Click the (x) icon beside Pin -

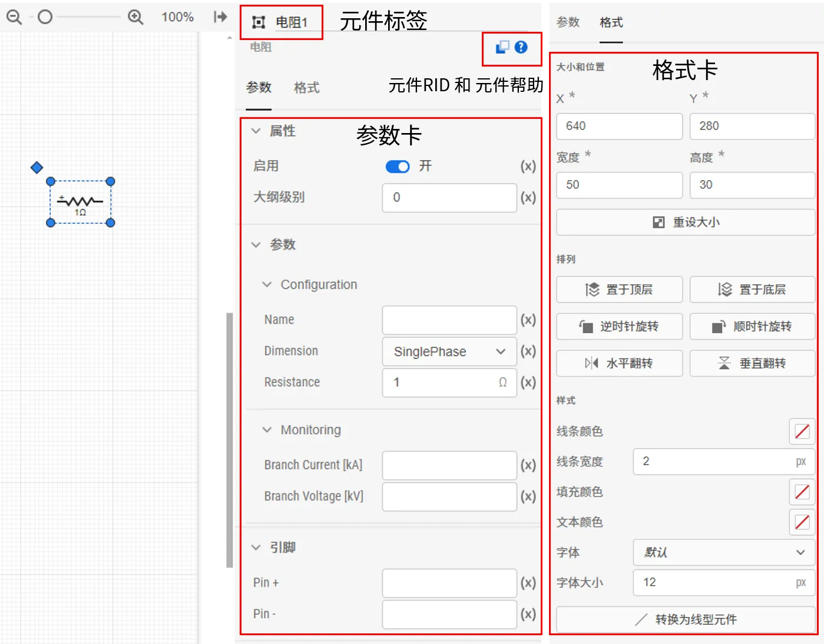click(x=528, y=615)
